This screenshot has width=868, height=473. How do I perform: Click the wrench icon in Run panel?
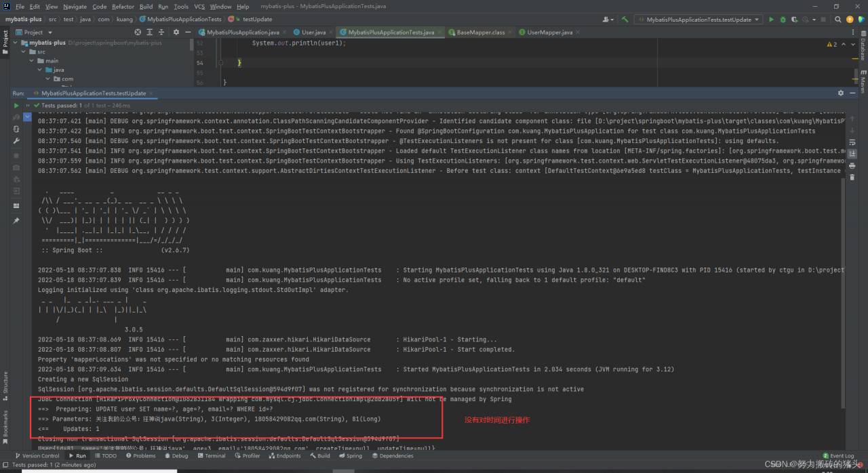click(x=16, y=141)
